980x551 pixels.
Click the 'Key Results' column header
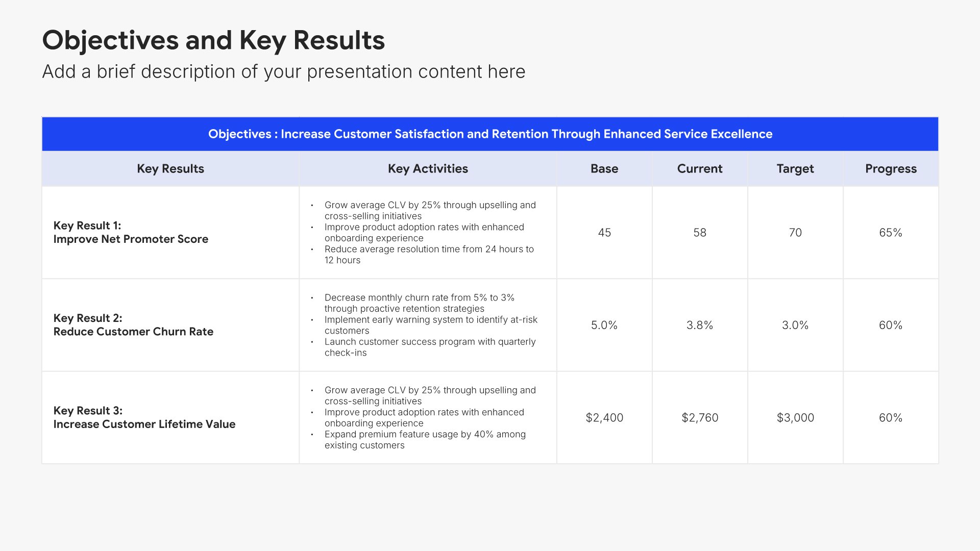(170, 168)
